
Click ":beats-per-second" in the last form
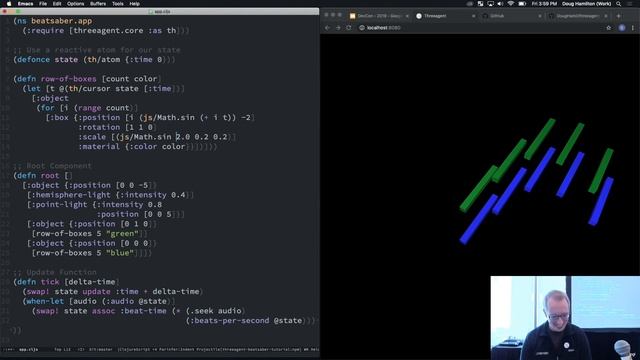point(230,321)
